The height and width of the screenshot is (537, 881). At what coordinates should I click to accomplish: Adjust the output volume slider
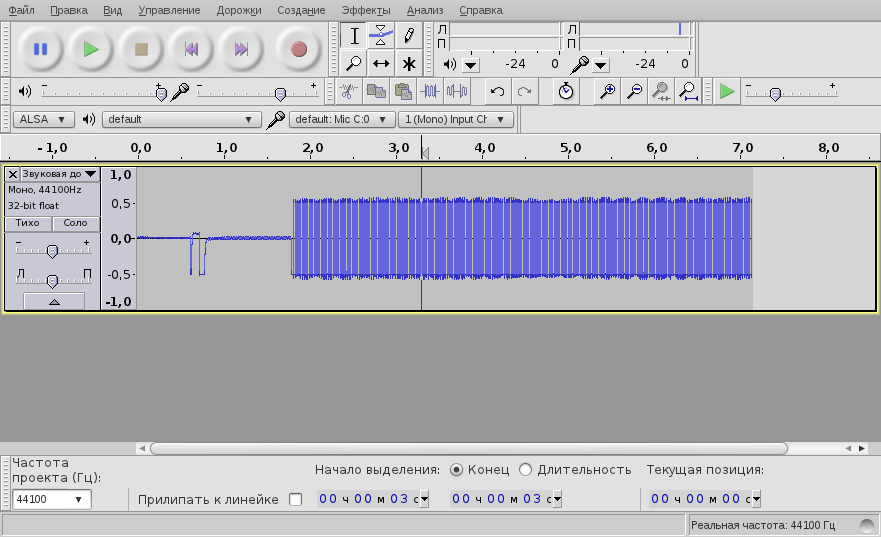click(161, 94)
